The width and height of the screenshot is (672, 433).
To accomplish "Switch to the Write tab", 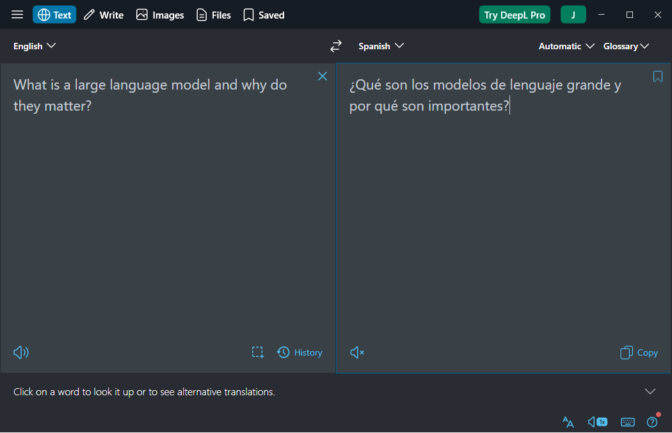I will click(x=103, y=15).
